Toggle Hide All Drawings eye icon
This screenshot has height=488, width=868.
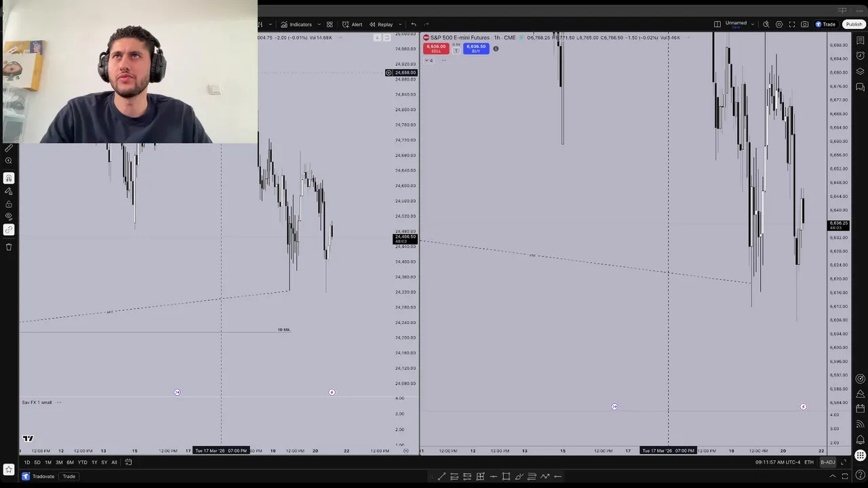(9, 217)
